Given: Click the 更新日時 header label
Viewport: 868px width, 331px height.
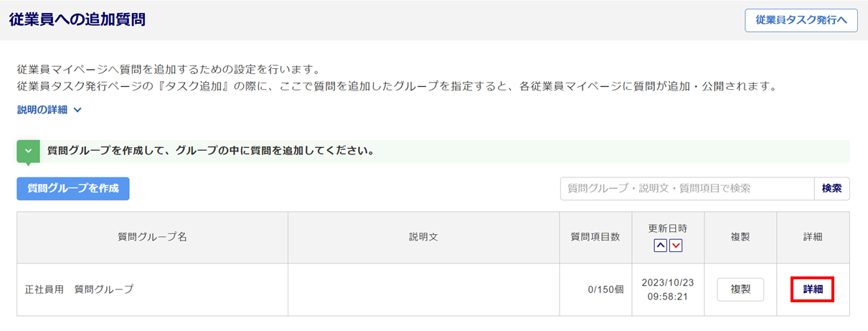Looking at the screenshot, I should point(667,228).
